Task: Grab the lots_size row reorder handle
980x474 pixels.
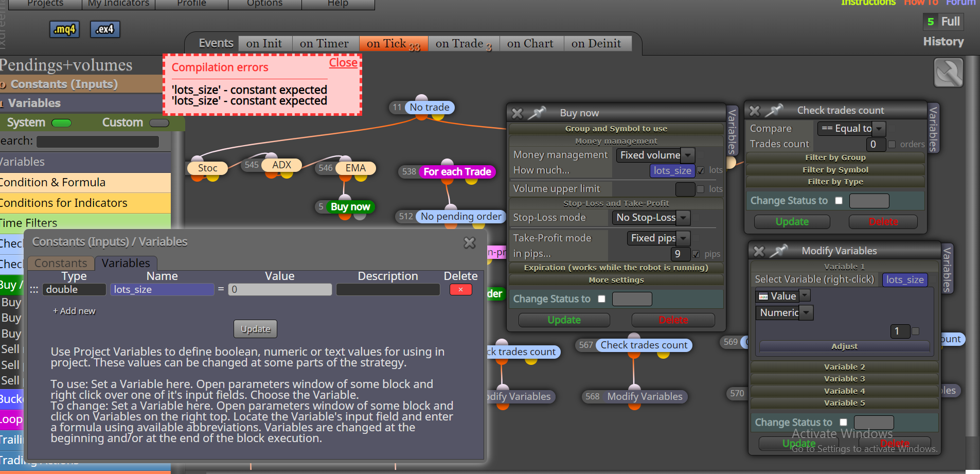Action: pos(34,290)
